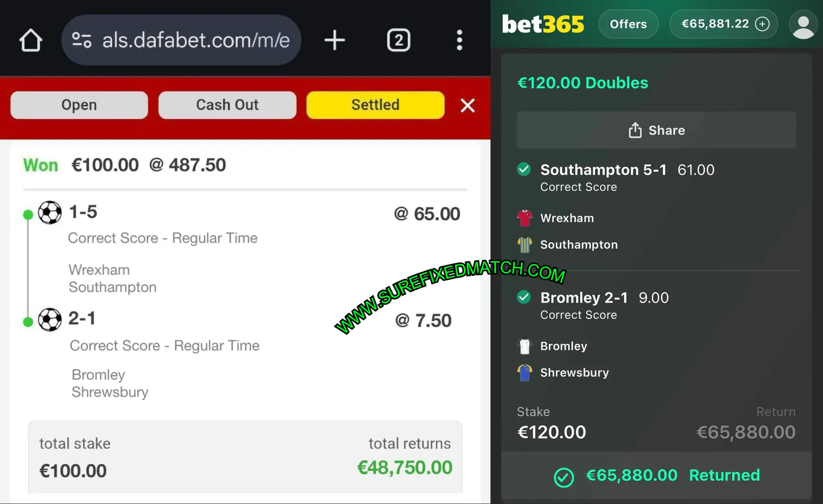Open the browser three-dot menu

point(459,40)
